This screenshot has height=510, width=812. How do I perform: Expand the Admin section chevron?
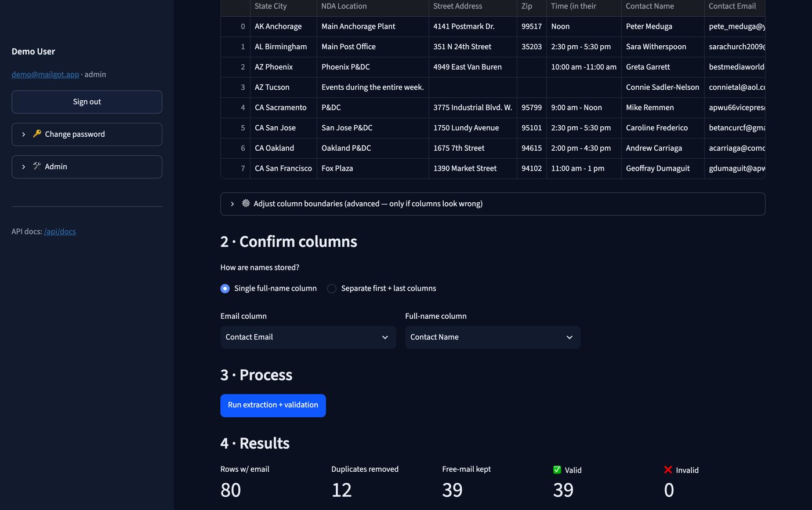point(23,167)
